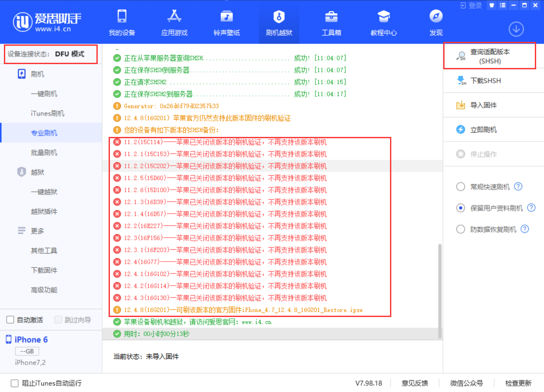Click the 微信公众号 link
The width and height of the screenshot is (544, 392).
[x=467, y=383]
